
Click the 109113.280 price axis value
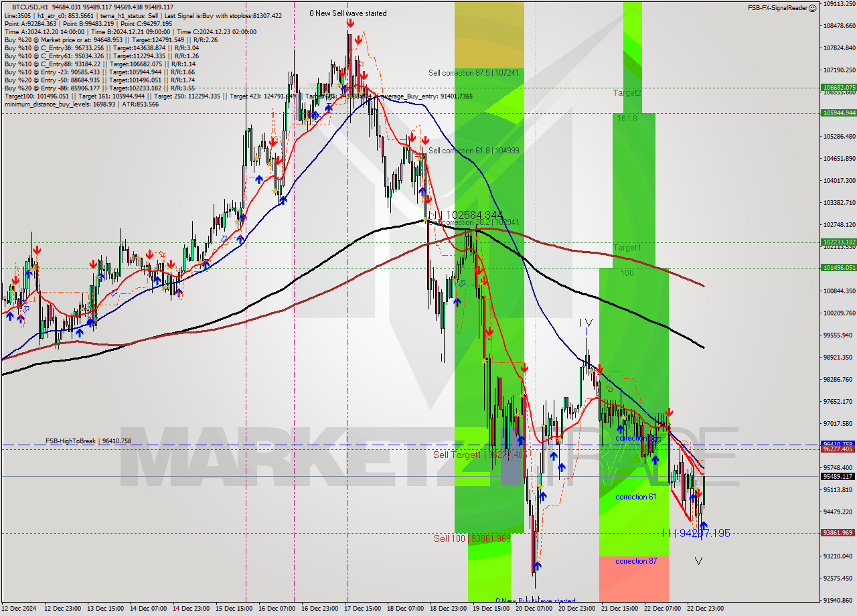839,4
